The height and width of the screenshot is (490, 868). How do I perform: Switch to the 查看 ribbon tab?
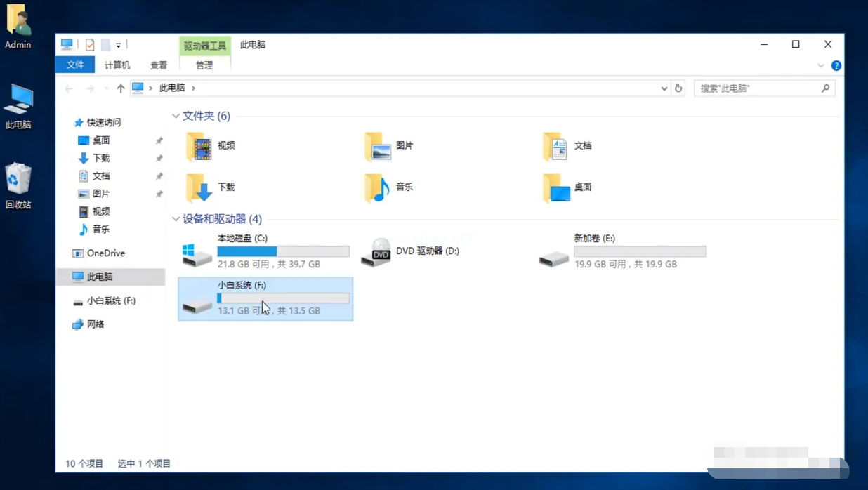click(x=159, y=65)
